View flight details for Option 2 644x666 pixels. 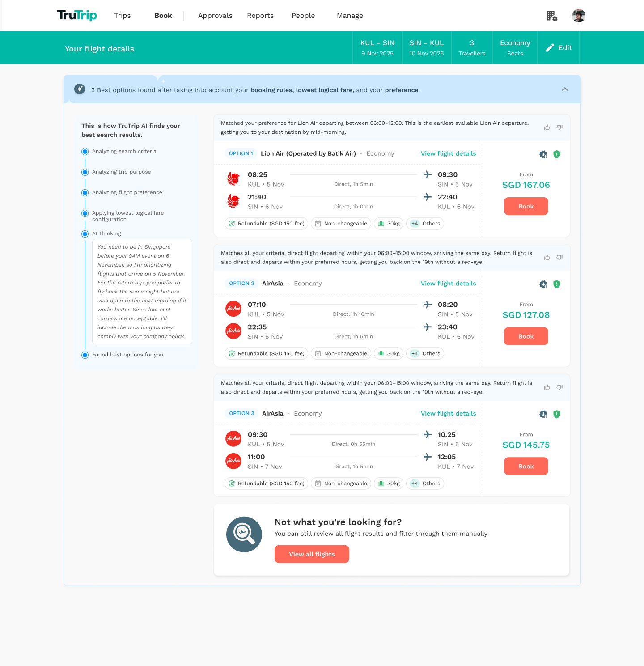tap(448, 284)
